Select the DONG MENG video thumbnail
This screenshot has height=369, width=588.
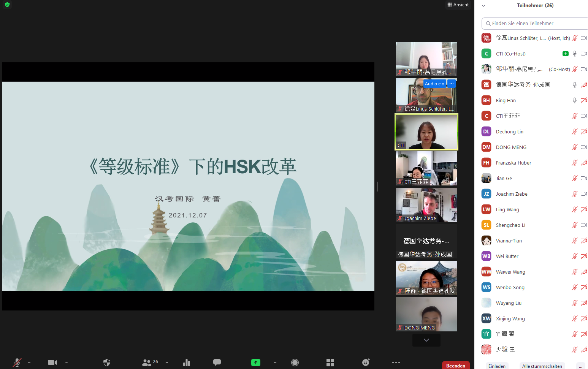426,314
